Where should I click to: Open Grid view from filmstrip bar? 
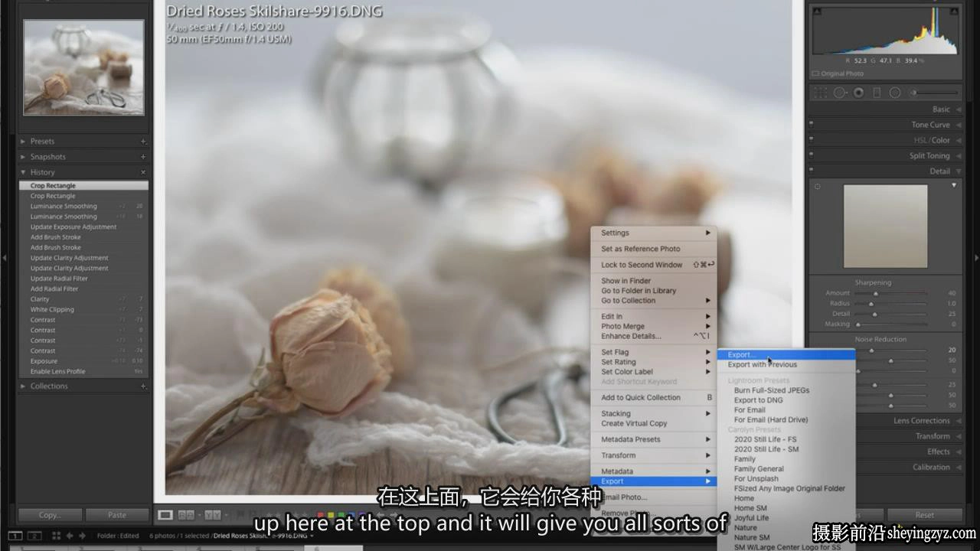click(57, 536)
